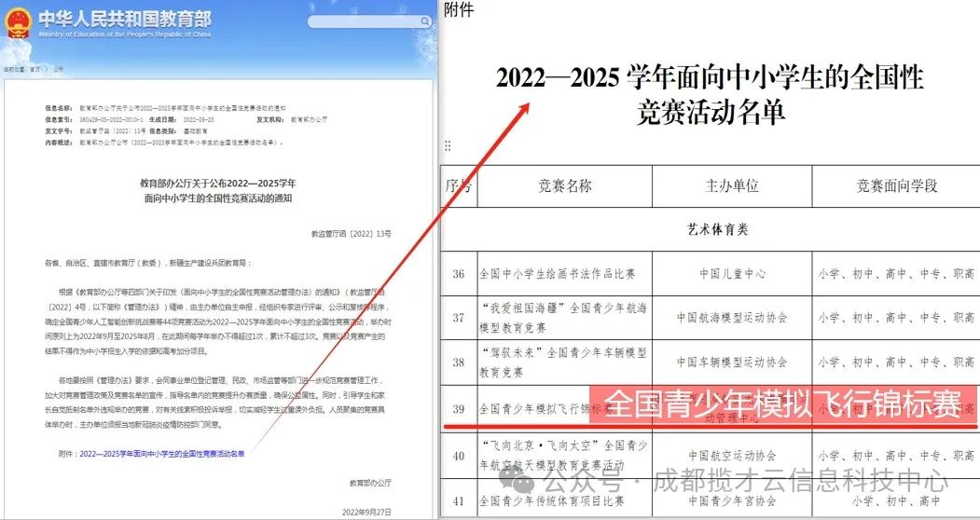Click the 内容概述 label

(x=58, y=143)
